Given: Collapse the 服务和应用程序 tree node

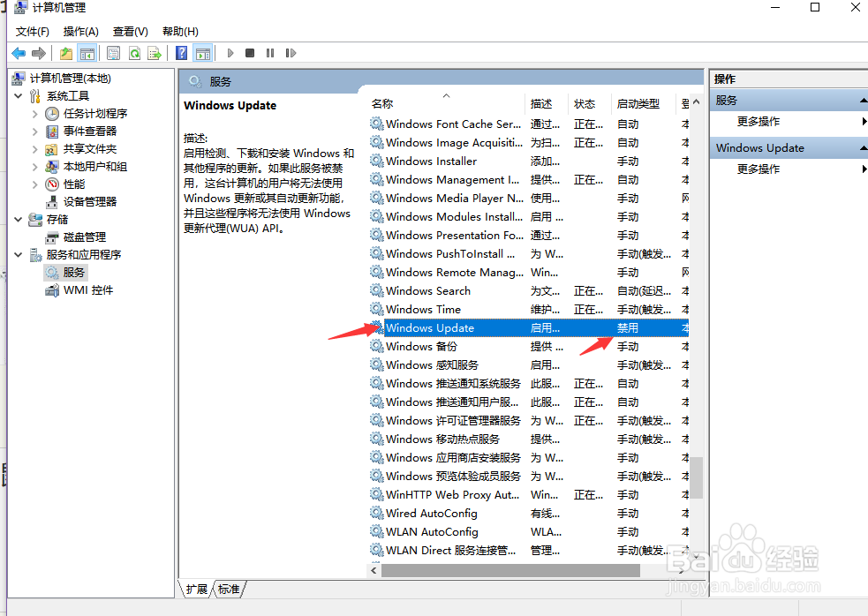Looking at the screenshot, I should tap(19, 254).
